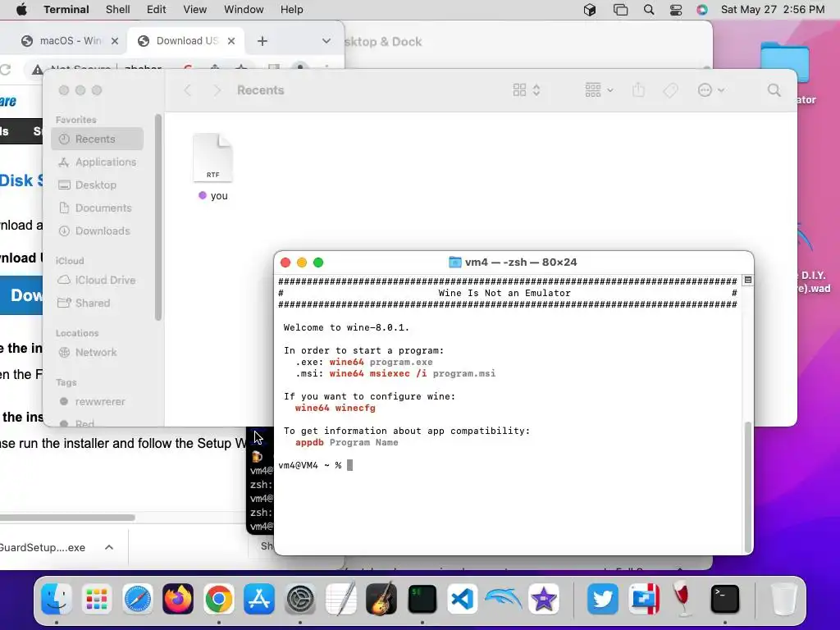Click the Terminal title folder proxy icon
The width and height of the screenshot is (840, 630).
point(454,262)
